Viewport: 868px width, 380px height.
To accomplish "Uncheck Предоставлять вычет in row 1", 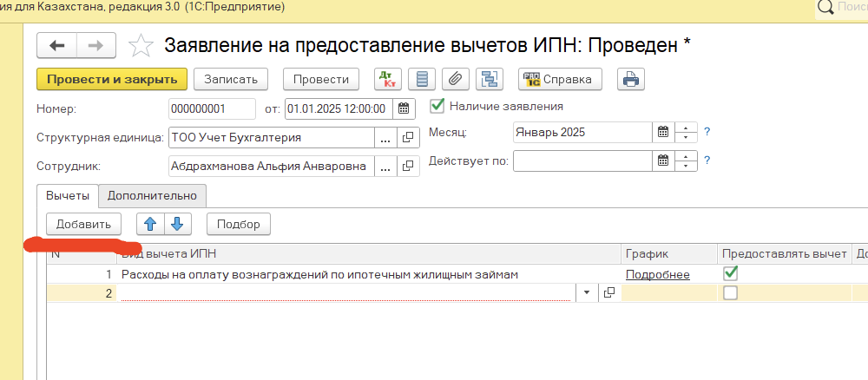I will [x=730, y=273].
